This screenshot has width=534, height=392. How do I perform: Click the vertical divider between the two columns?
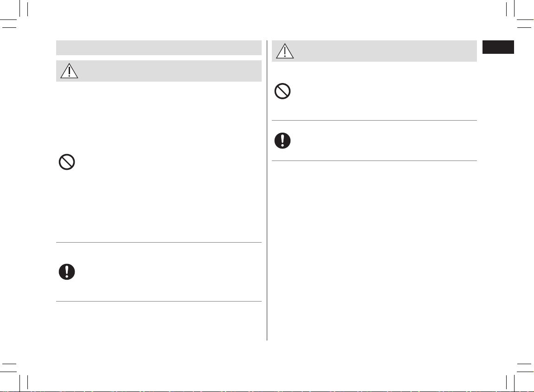(267, 190)
